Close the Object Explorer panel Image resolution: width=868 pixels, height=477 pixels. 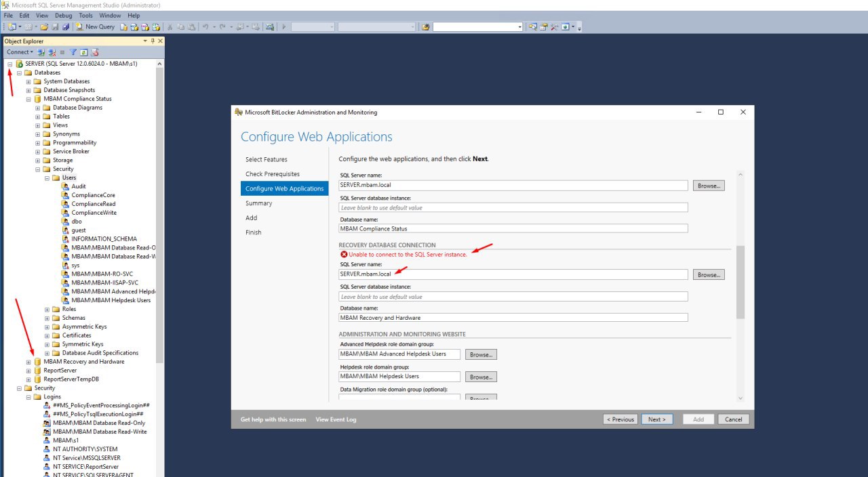160,41
